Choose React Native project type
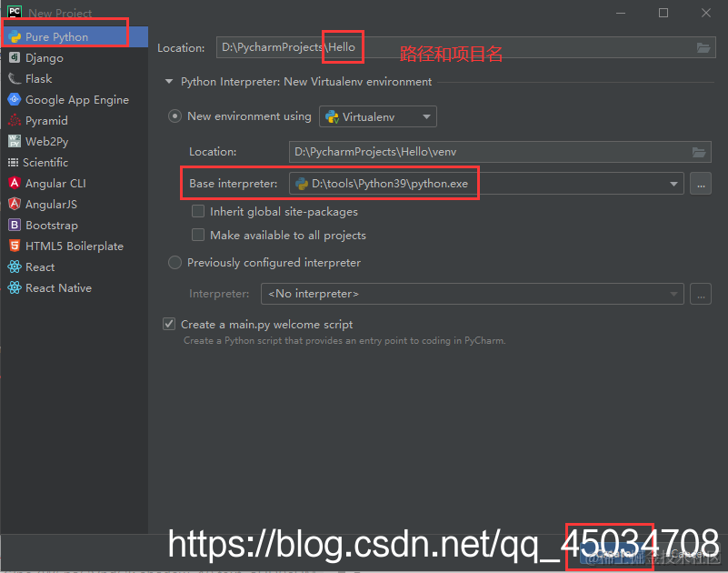 75,287
